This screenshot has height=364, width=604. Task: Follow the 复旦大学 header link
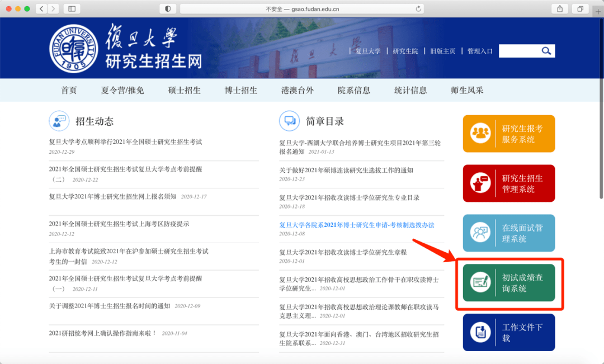[368, 51]
